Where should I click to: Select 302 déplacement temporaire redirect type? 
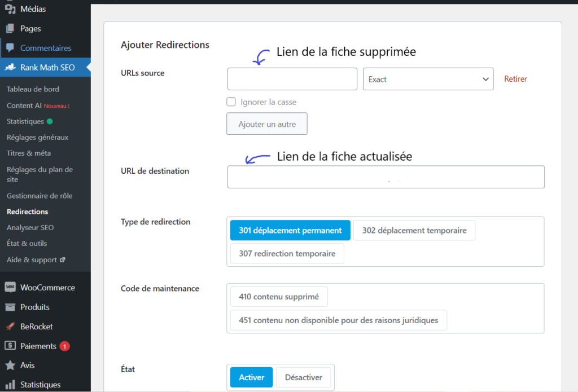point(414,230)
